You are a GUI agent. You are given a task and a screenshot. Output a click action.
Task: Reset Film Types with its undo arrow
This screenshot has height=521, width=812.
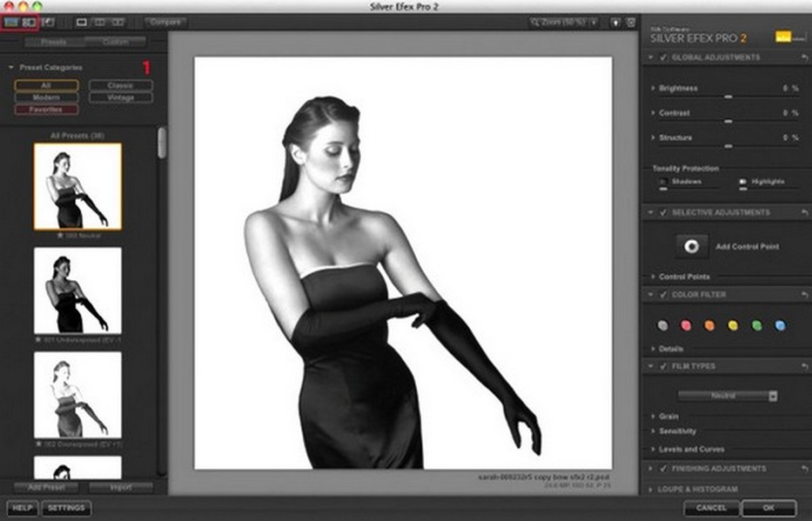tap(804, 366)
